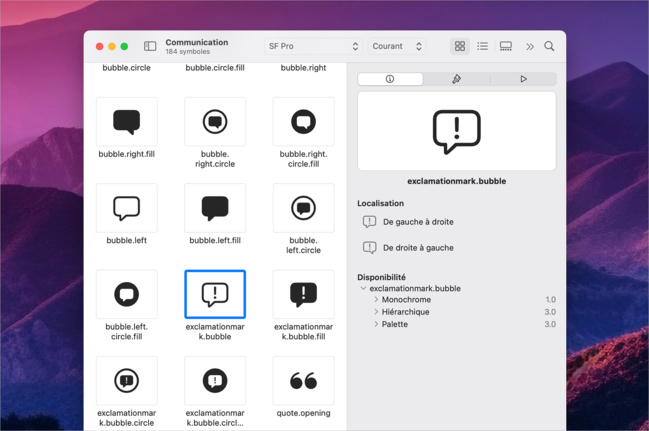This screenshot has height=431, width=649.
Task: Select the exclamationmark.bubble.circle symbol
Action: [x=127, y=380]
